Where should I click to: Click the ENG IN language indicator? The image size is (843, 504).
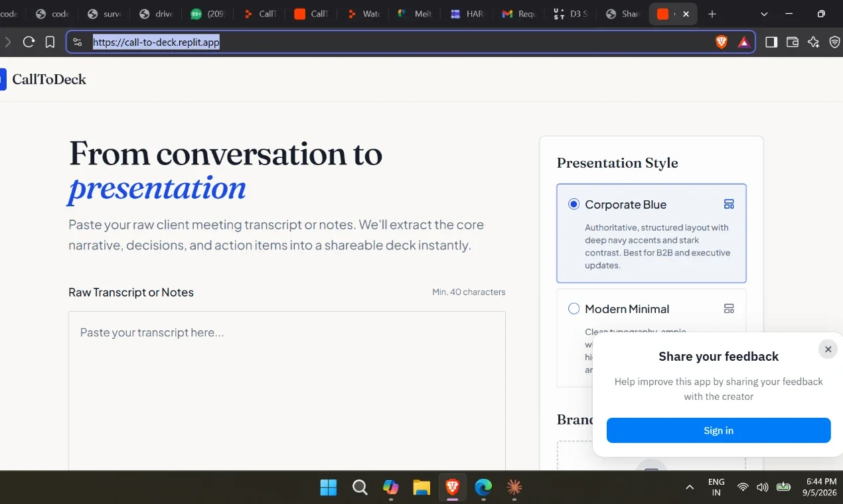tap(716, 487)
